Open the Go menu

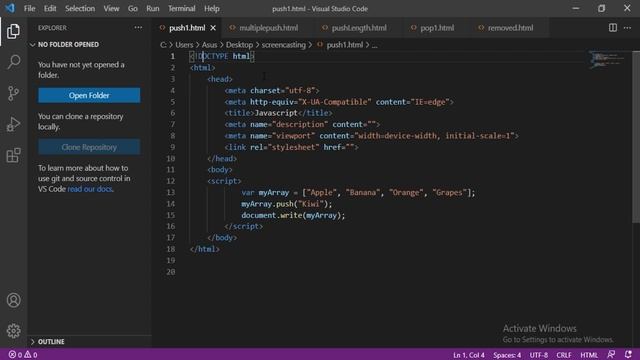(133, 9)
